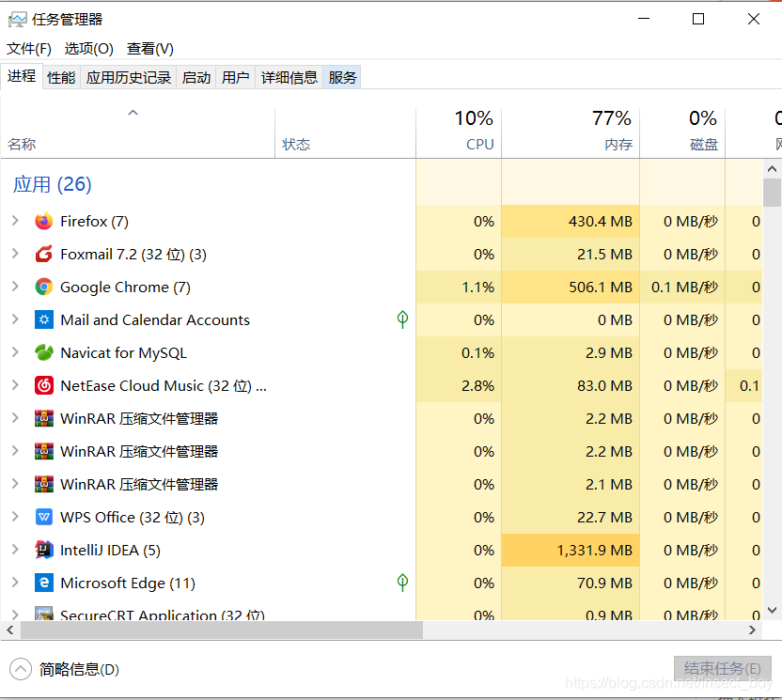Screen dimensions: 782x700
Task: Click the Navicat for MySQL icon
Action: [x=44, y=352]
